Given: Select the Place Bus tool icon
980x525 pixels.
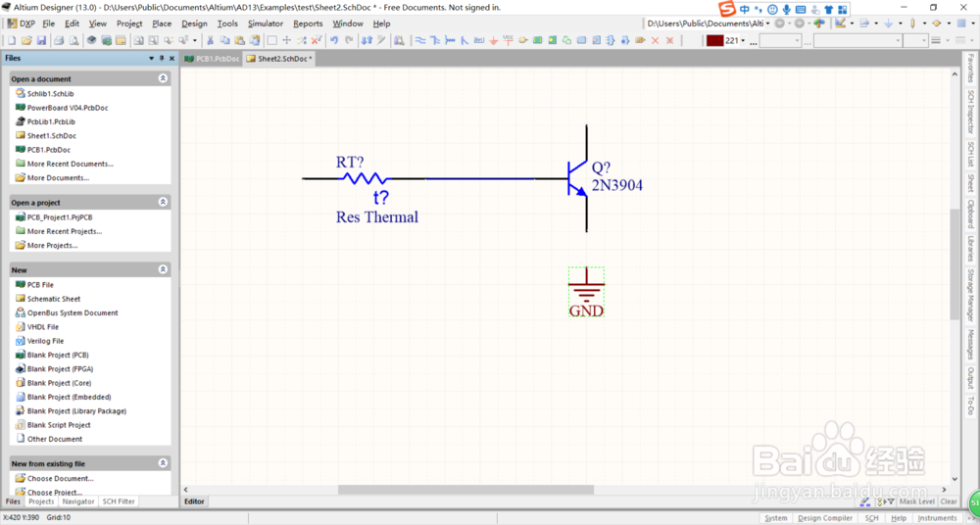Looking at the screenshot, I should 434,40.
